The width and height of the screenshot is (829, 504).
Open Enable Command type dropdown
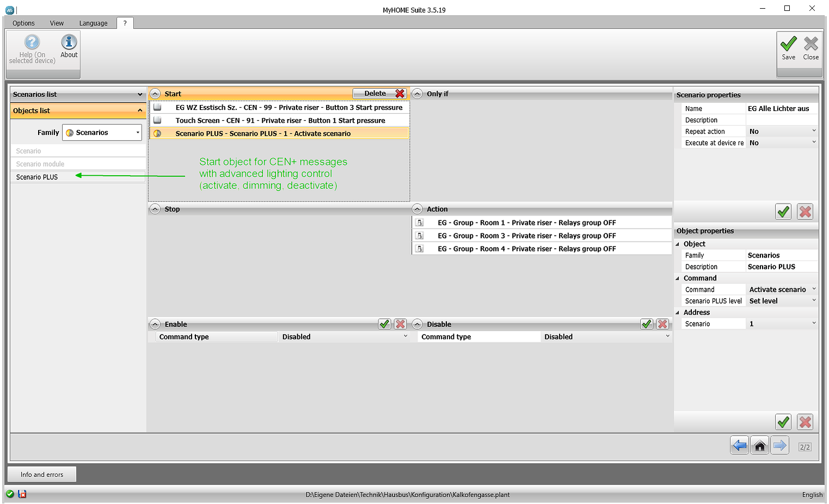point(406,336)
